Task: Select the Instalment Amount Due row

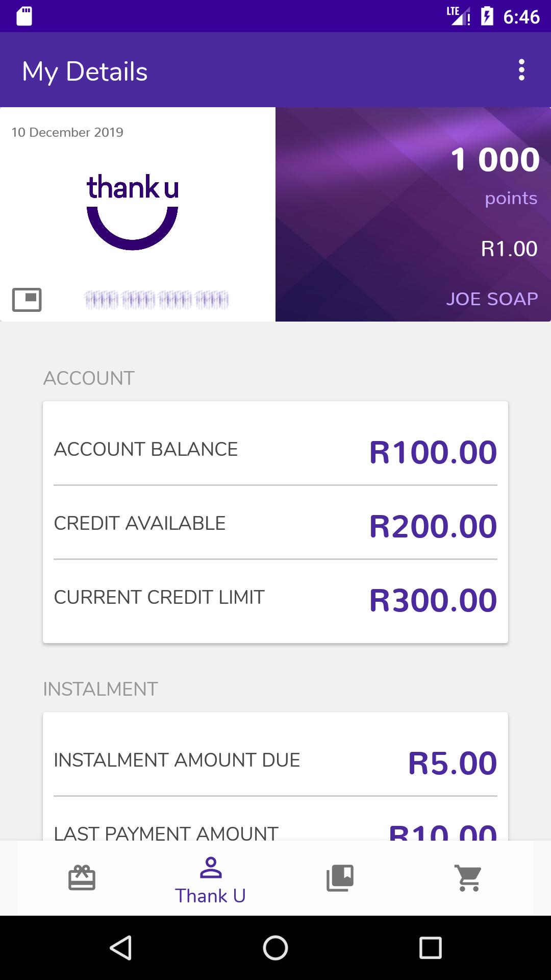Action: point(275,761)
